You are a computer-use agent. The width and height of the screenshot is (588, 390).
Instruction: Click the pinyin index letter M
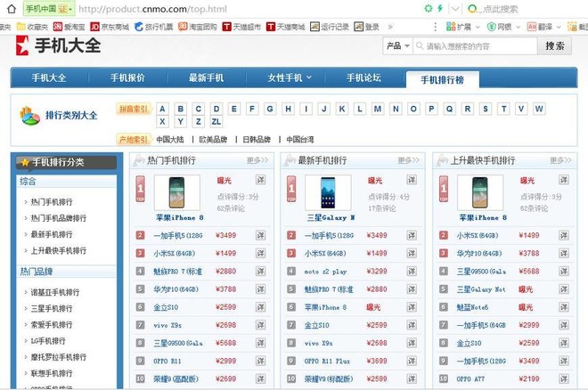378,109
